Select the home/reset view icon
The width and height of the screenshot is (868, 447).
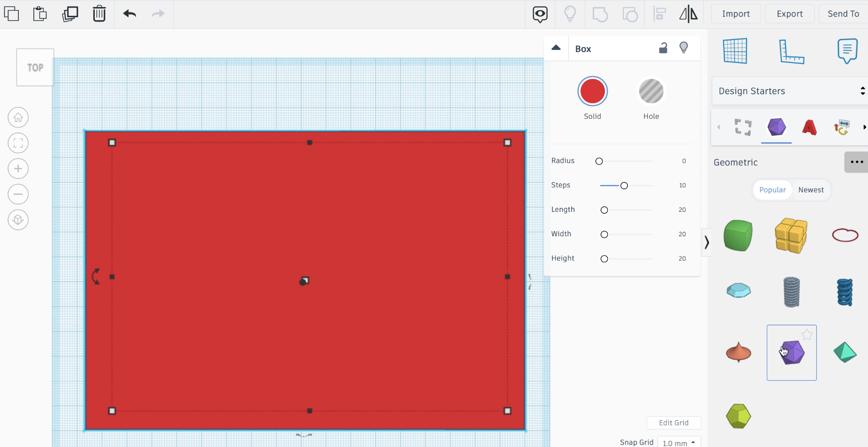coord(17,117)
